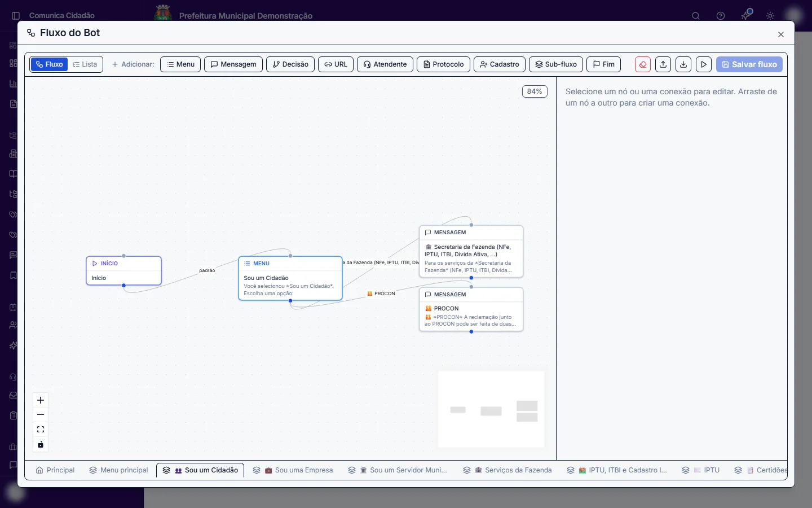Click the PROCON connection label
812x508 pixels.
point(381,294)
